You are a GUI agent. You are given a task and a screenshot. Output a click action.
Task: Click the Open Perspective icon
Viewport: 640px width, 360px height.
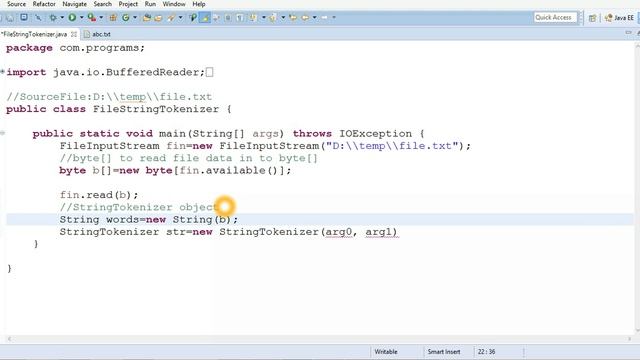click(593, 18)
